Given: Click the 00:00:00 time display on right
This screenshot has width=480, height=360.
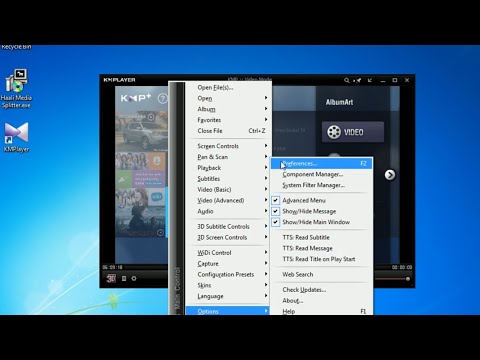Looking at the screenshot, I should pos(402,267).
